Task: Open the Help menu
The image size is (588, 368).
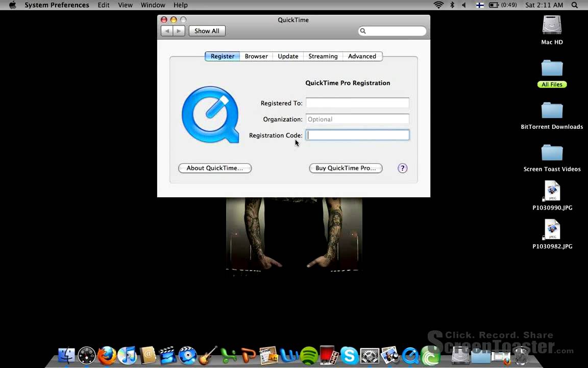Action: (x=180, y=5)
